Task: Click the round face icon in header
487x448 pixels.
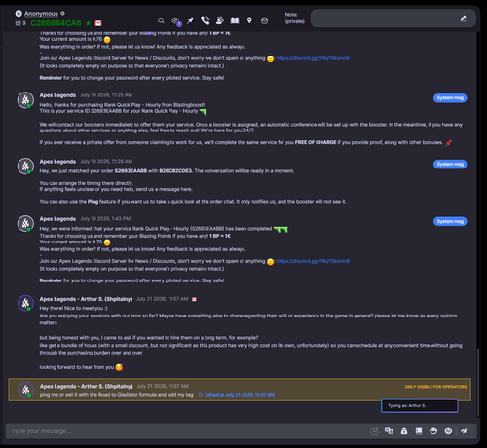Action: pos(264,20)
